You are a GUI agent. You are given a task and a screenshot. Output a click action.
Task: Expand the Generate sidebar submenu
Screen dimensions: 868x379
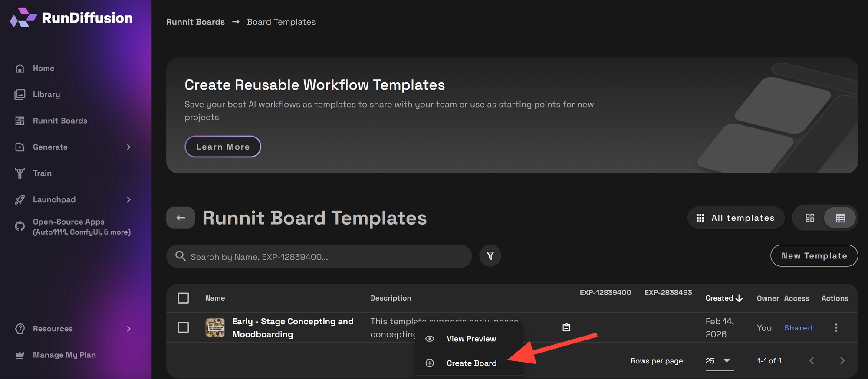[128, 147]
